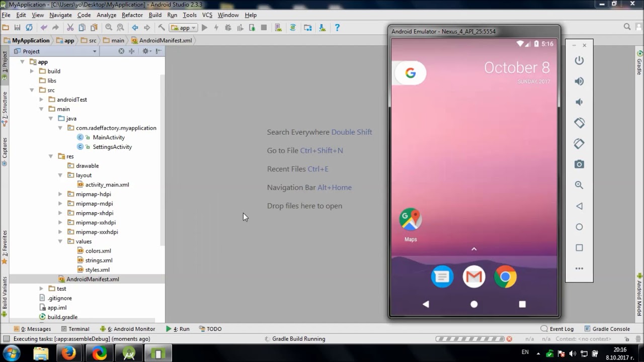Click the Copy toolbar icon
This screenshot has height=362, width=644.
tap(82, 28)
